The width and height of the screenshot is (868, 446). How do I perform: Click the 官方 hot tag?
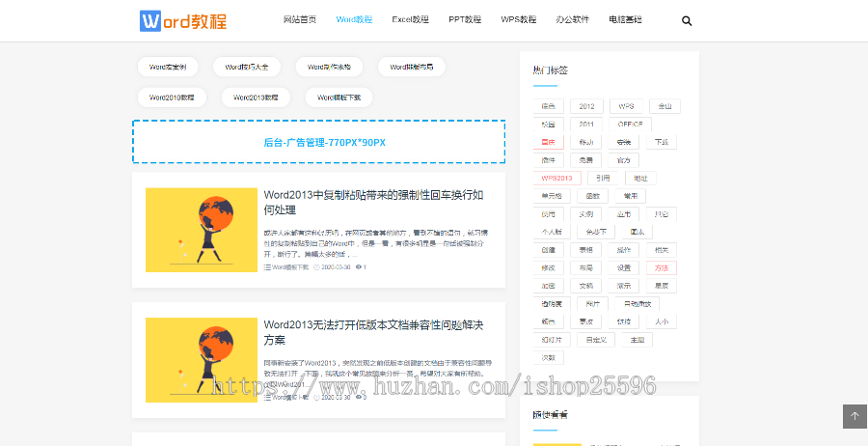[623, 160]
